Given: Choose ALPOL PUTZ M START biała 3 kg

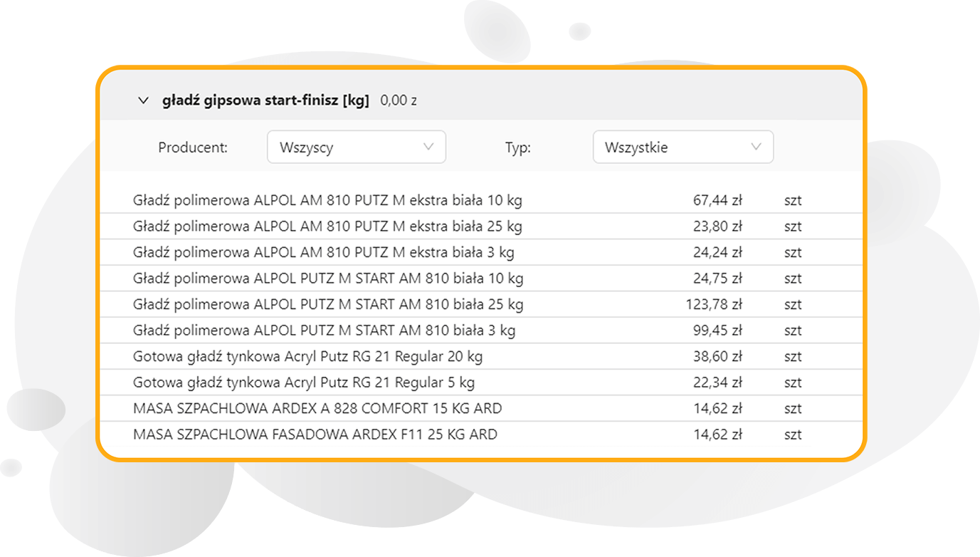Looking at the screenshot, I should (x=324, y=330).
